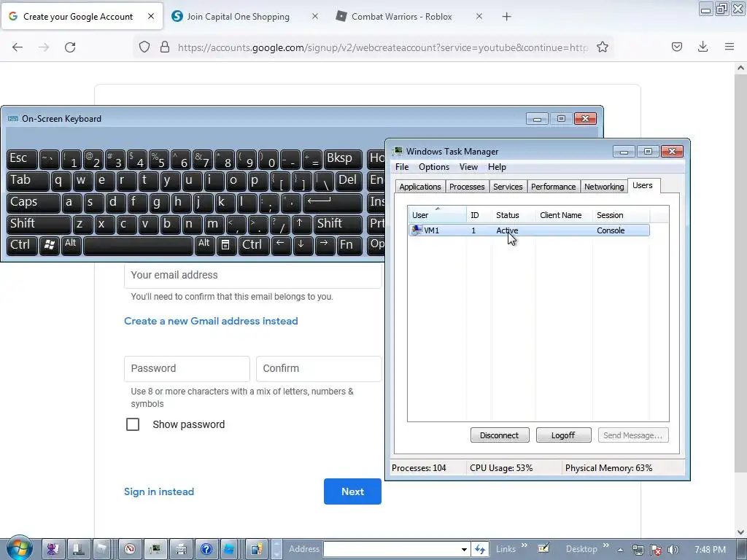Screen dimensions: 747x560
Task: Select the VM1 user row
Action: click(x=529, y=230)
